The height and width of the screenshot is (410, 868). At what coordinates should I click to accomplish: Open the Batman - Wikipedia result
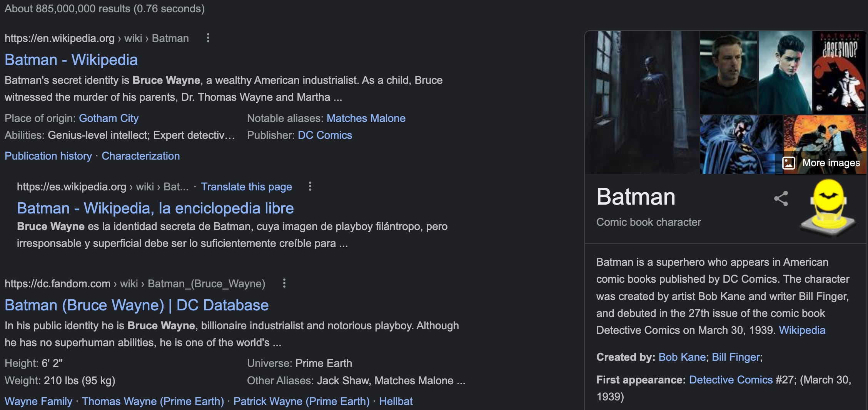71,60
